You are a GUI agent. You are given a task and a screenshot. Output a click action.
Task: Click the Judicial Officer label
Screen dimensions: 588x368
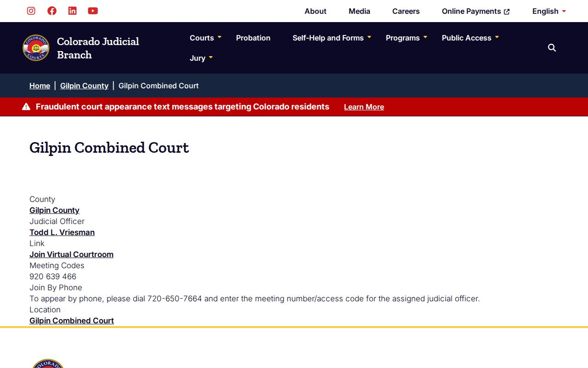(x=57, y=221)
